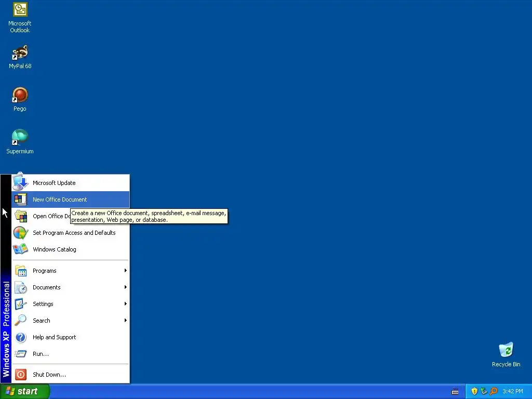Click the Search magnifier icon
Viewport: 532px width, 399px height.
[20, 321]
